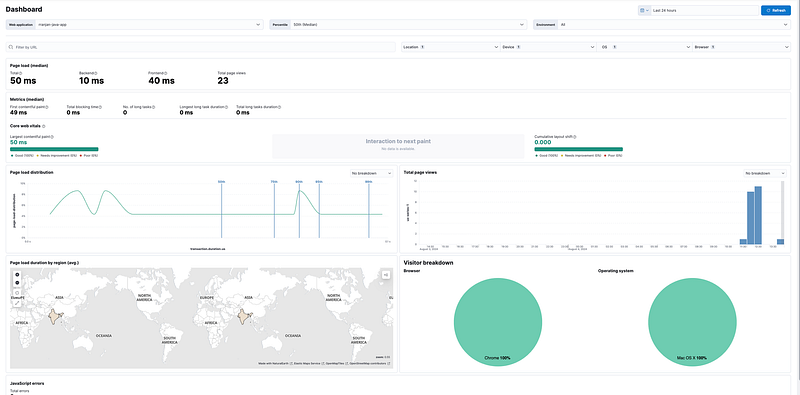Open the map measure tool
Screen dimensions: 800x395
17,303
